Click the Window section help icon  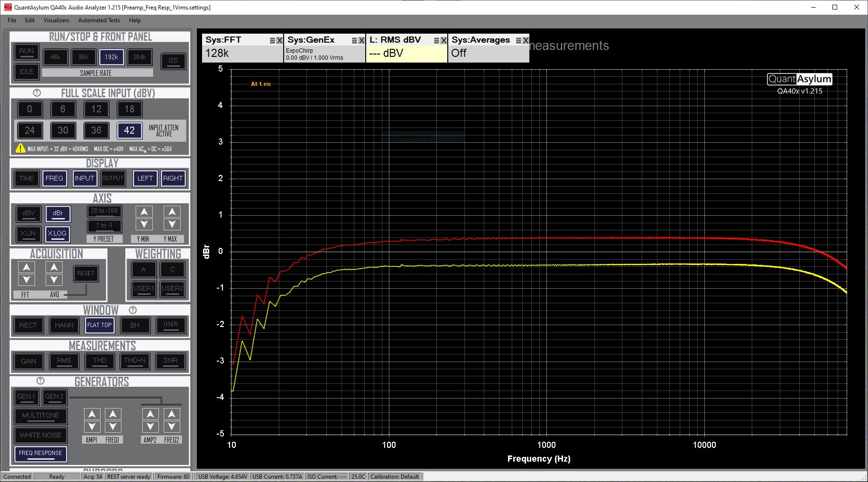point(133,310)
